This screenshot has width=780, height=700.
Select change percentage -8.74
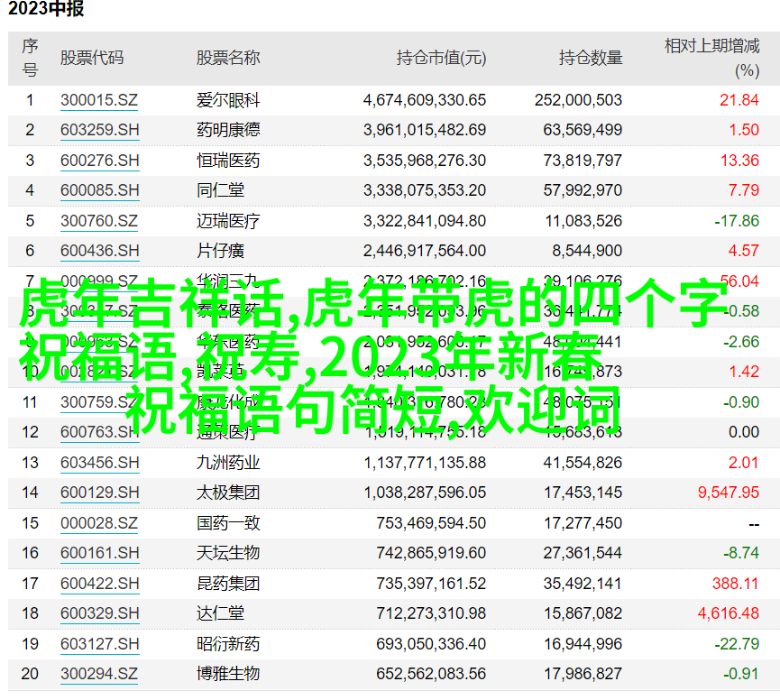[741, 553]
